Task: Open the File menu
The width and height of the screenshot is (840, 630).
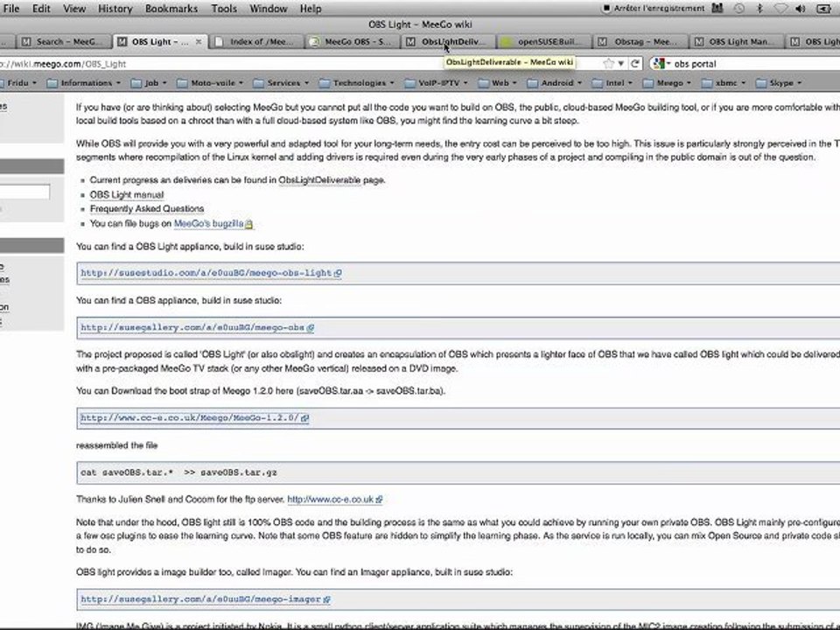Action: (10, 9)
